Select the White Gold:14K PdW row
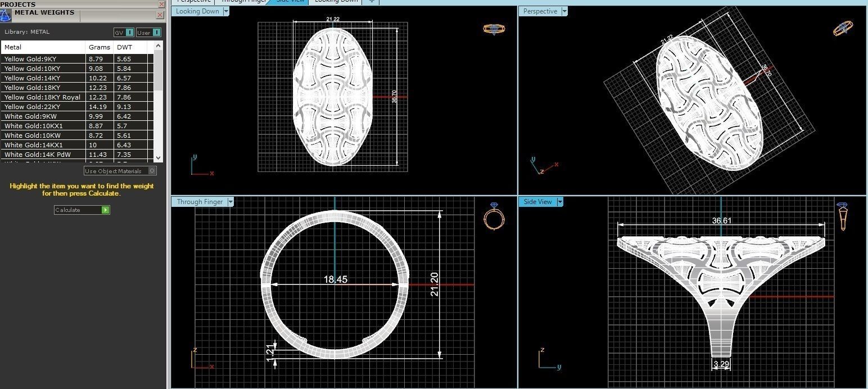 [78, 155]
